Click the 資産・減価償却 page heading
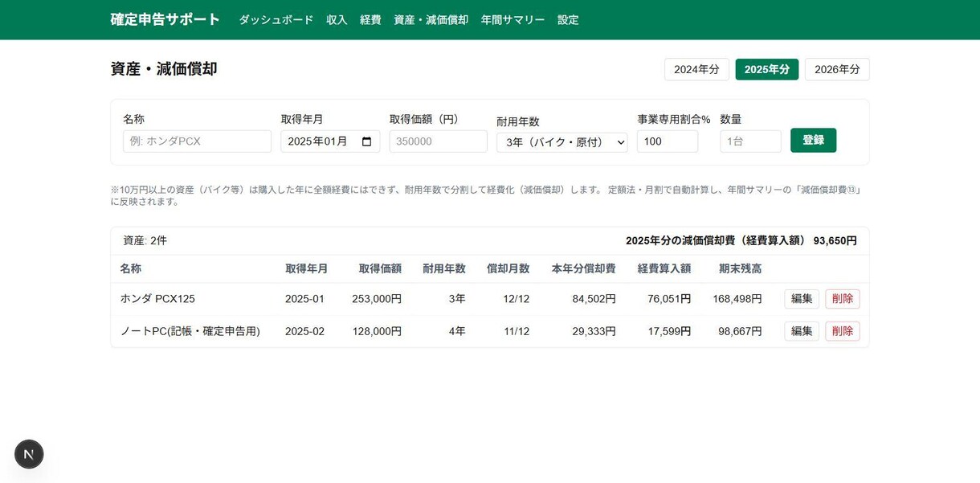This screenshot has width=980, height=483. click(164, 69)
